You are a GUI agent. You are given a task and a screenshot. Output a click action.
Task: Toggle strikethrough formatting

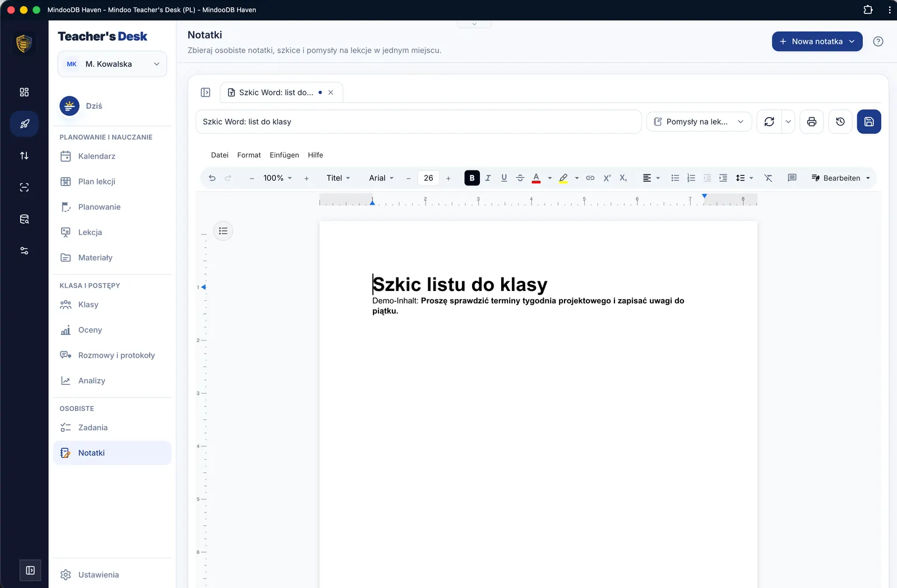click(520, 178)
